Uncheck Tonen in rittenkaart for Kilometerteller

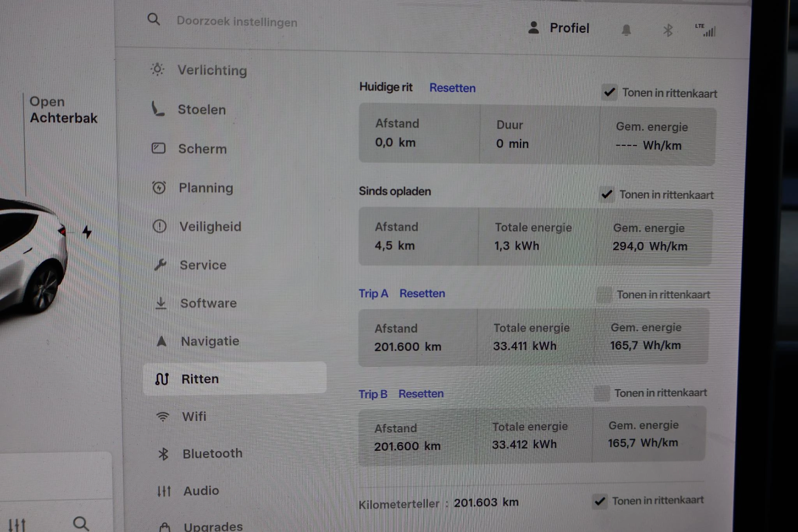coord(599,501)
